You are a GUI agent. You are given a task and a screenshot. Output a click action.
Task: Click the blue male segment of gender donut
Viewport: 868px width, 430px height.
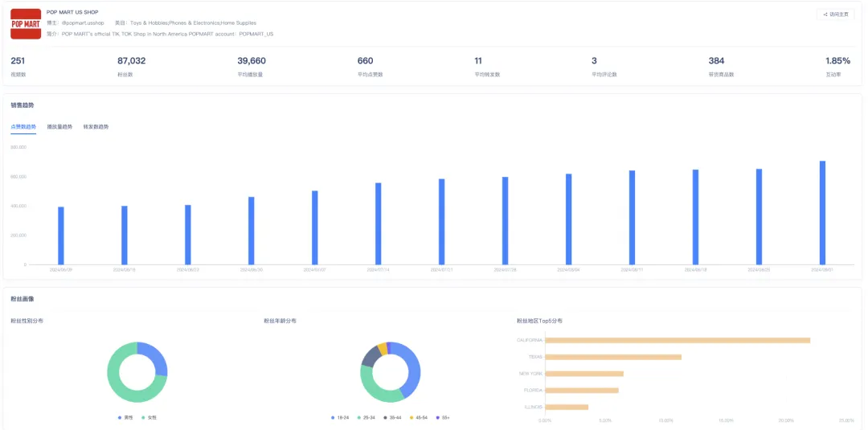coord(156,355)
